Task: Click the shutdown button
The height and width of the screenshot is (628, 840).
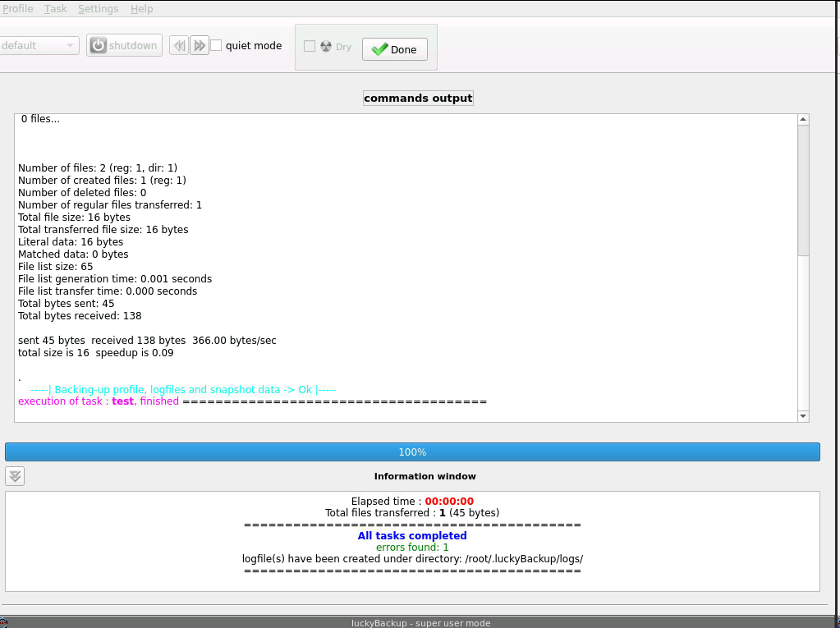Action: (124, 45)
